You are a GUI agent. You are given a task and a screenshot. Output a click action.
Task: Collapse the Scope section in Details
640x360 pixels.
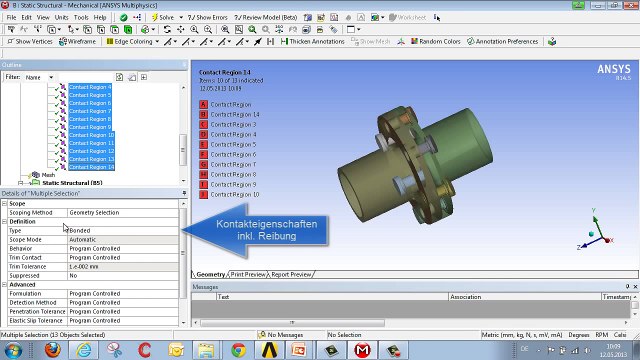[x=4, y=203]
